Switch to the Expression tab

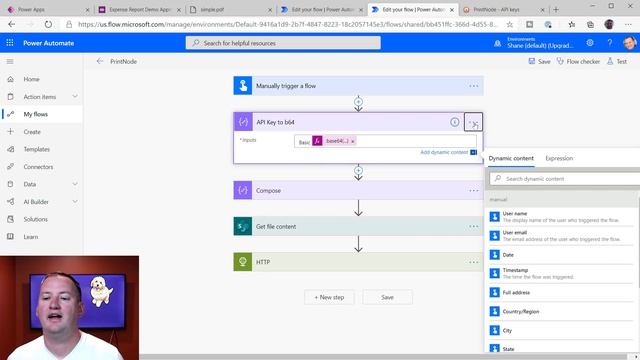[559, 158]
